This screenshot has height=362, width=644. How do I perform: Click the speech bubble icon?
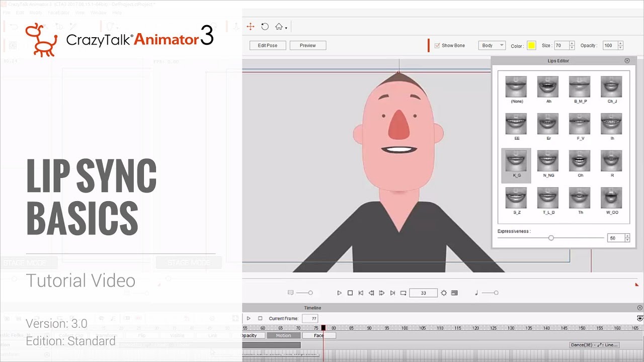pos(290,293)
